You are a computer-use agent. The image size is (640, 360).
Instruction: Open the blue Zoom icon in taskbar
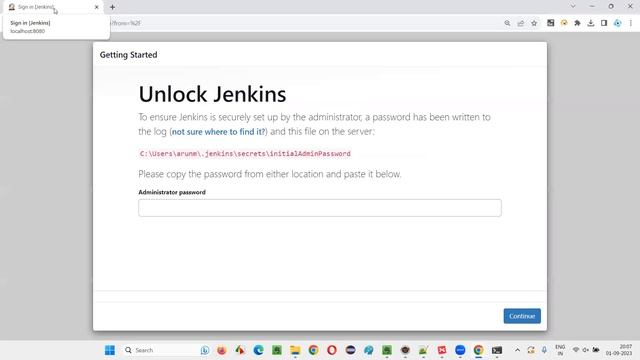click(460, 350)
